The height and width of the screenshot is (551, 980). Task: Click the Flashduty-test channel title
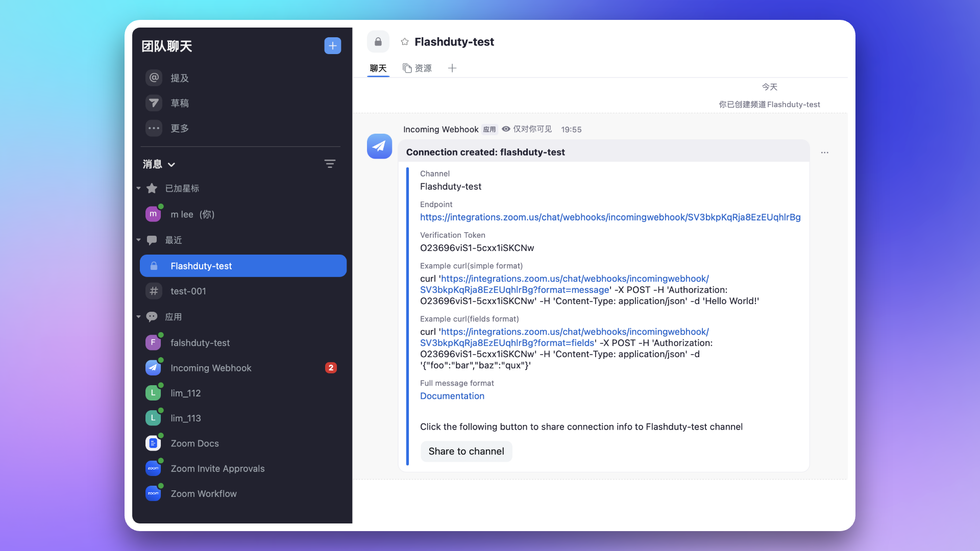tap(454, 42)
